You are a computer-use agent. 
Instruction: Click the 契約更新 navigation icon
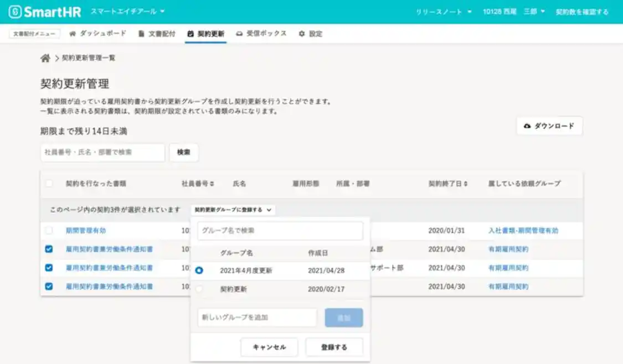[x=191, y=34]
